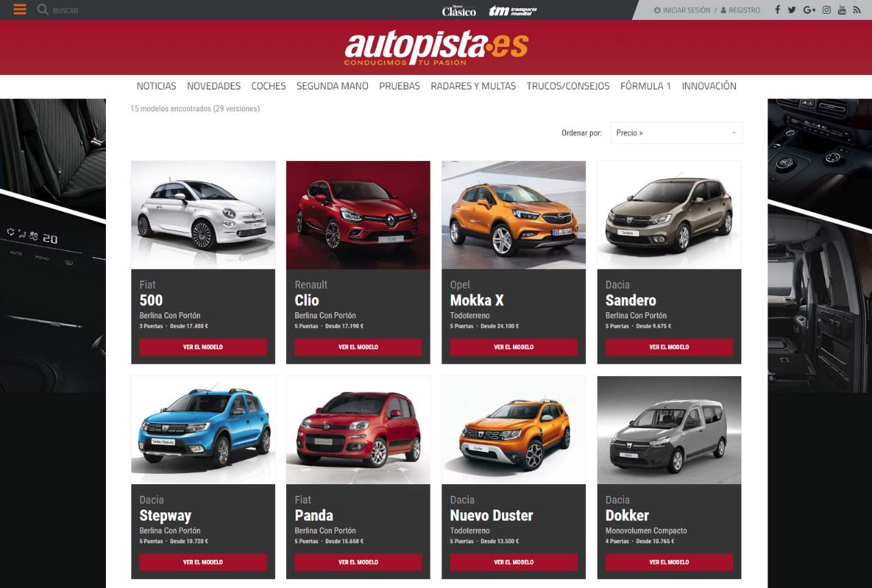Click 'Desde 9.675 €' price text
Viewport: 872px width, 588px height.
(x=653, y=327)
